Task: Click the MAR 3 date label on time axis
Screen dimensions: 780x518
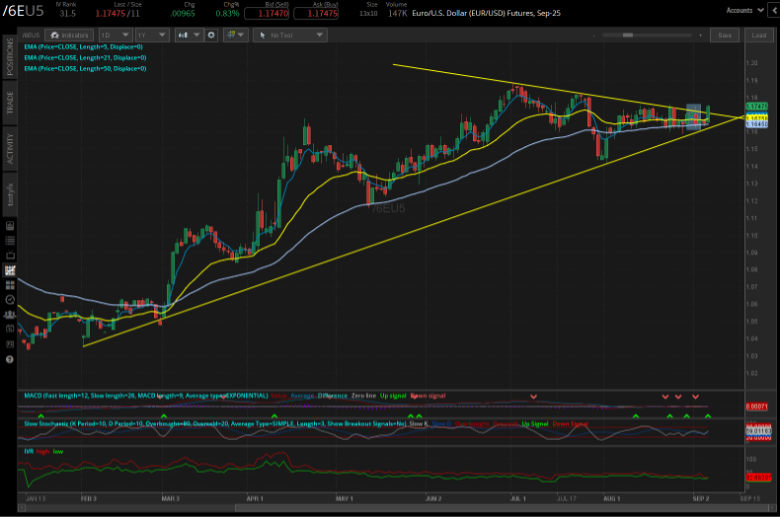Action: [x=171, y=499]
